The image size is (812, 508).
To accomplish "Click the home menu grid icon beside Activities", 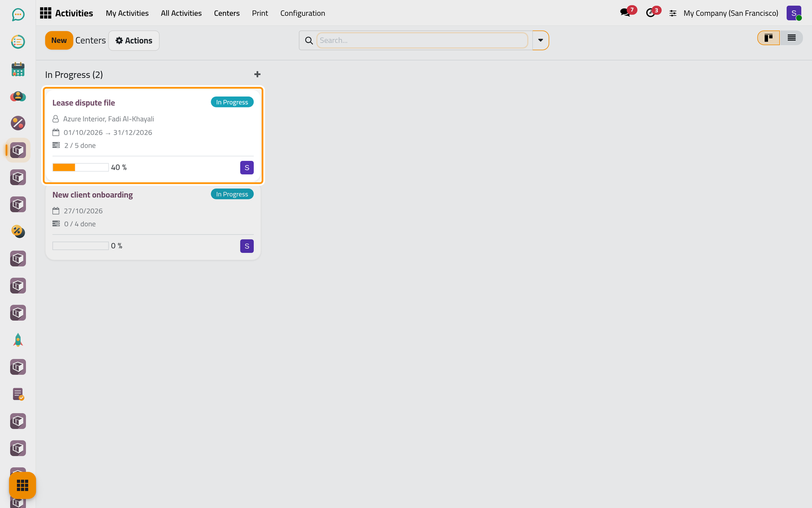I will [x=46, y=13].
